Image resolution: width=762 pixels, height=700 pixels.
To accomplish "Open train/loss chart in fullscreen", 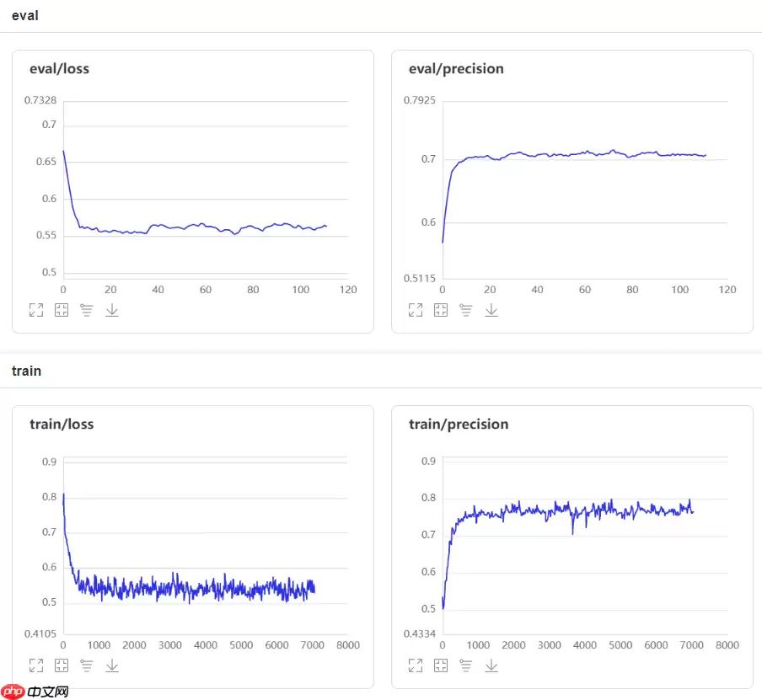I will 35,665.
